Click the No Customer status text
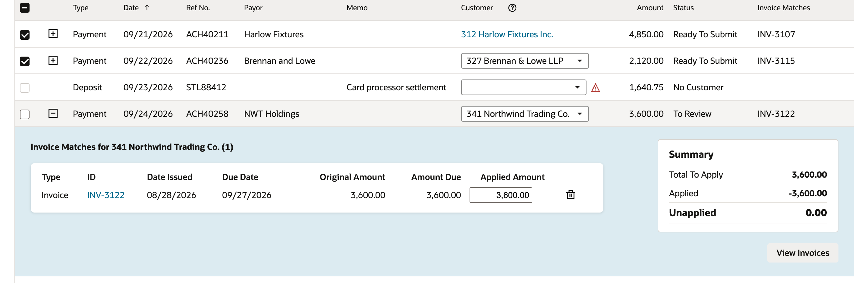This screenshot has height=283, width=868. click(698, 88)
